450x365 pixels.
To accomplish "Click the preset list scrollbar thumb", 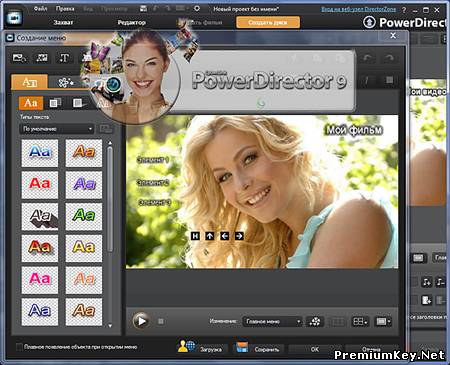I will [110, 199].
